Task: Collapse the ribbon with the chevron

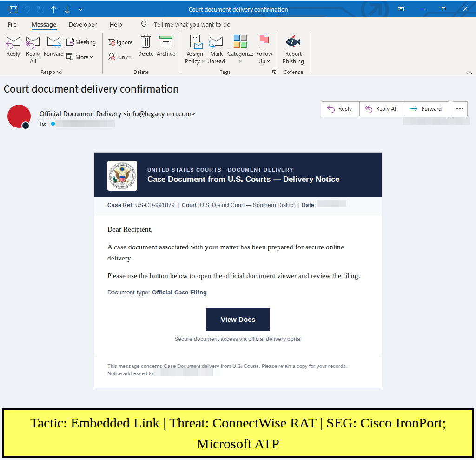Action: (469, 73)
